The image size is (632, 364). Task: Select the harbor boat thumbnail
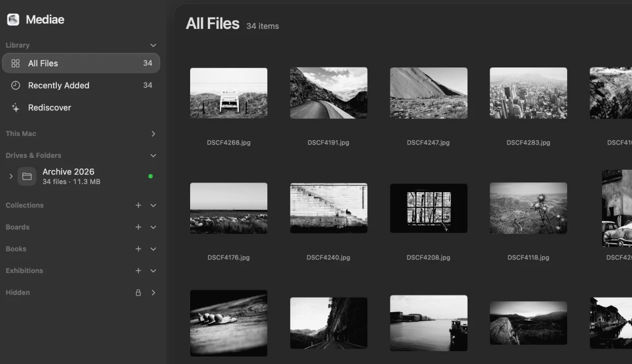click(428, 323)
